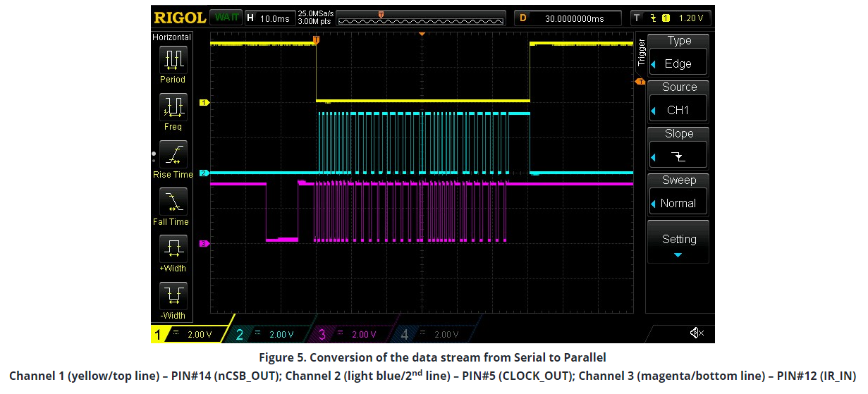
Task: Click the yellow channel 1 ground marker
Action: (x=204, y=102)
